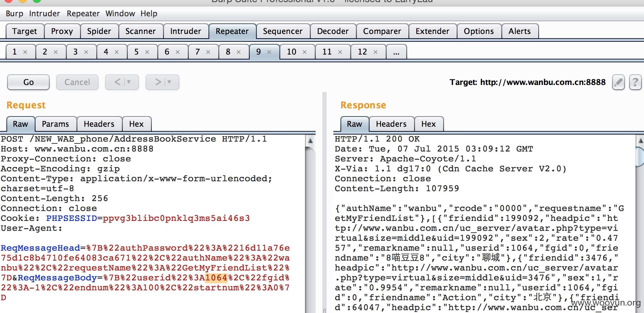Close repeater tab 12

click(x=376, y=52)
